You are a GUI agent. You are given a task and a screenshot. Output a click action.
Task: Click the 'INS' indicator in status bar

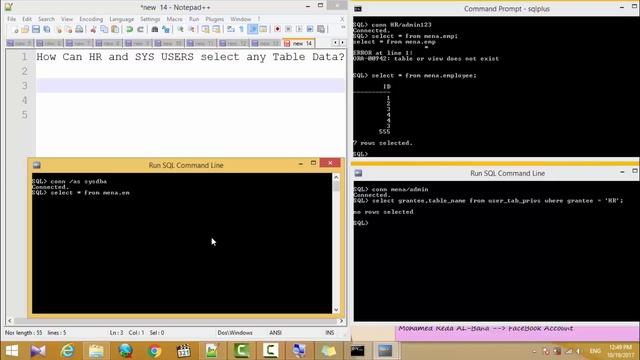329,333
